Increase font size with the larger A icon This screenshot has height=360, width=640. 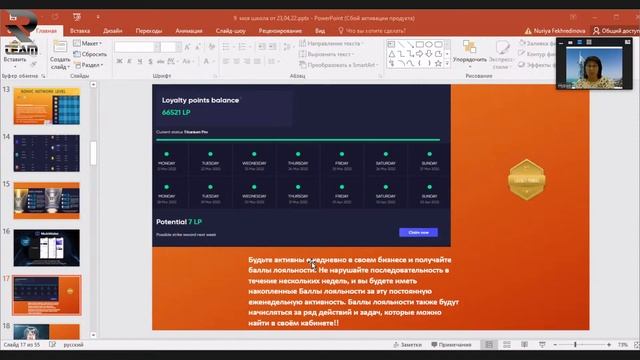187,47
